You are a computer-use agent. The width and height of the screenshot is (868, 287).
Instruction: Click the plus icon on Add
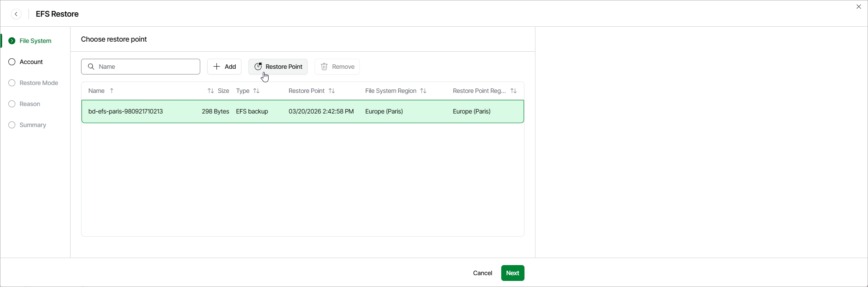pyautogui.click(x=216, y=67)
